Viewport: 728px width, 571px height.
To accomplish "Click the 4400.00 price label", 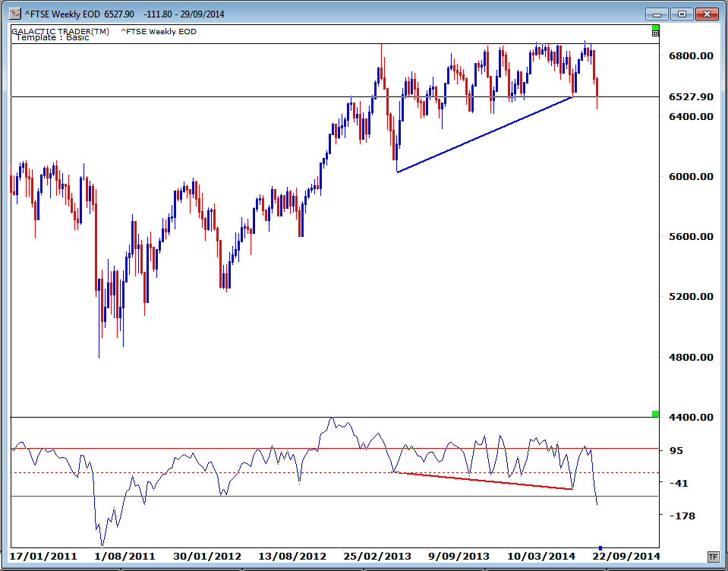I will [x=691, y=417].
